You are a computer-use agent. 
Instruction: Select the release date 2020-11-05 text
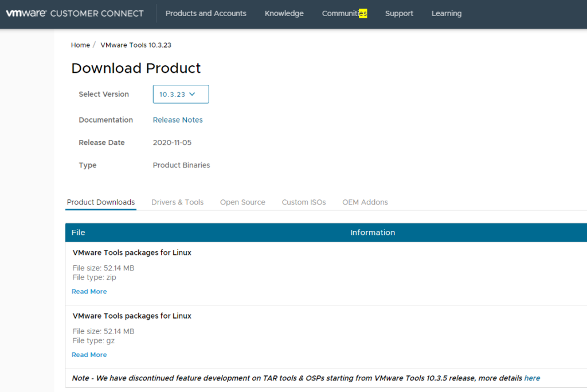(x=172, y=143)
